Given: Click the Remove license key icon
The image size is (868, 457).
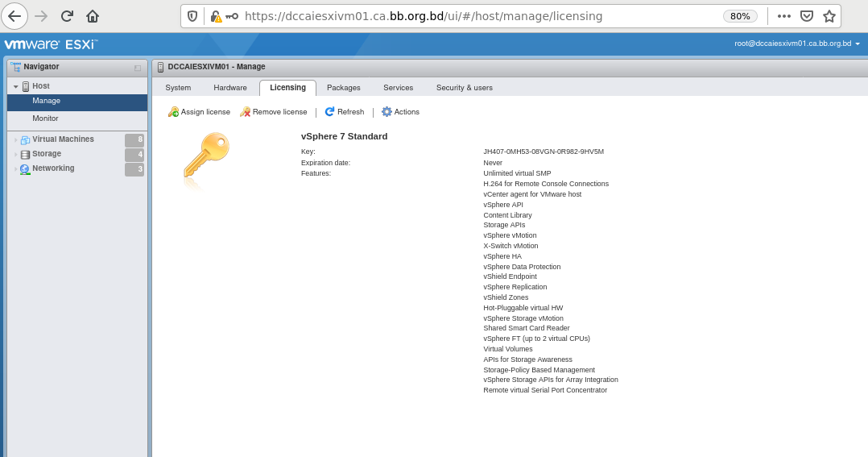Looking at the screenshot, I should coord(245,112).
